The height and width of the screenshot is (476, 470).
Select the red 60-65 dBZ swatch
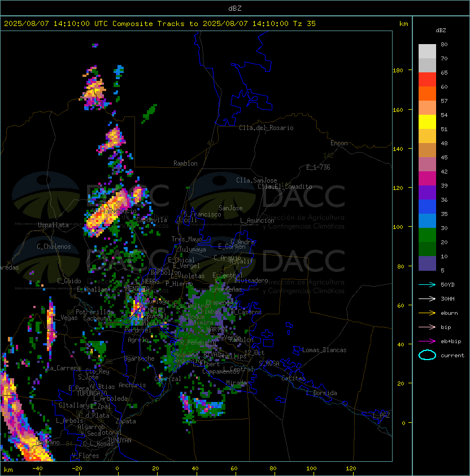pyautogui.click(x=427, y=80)
